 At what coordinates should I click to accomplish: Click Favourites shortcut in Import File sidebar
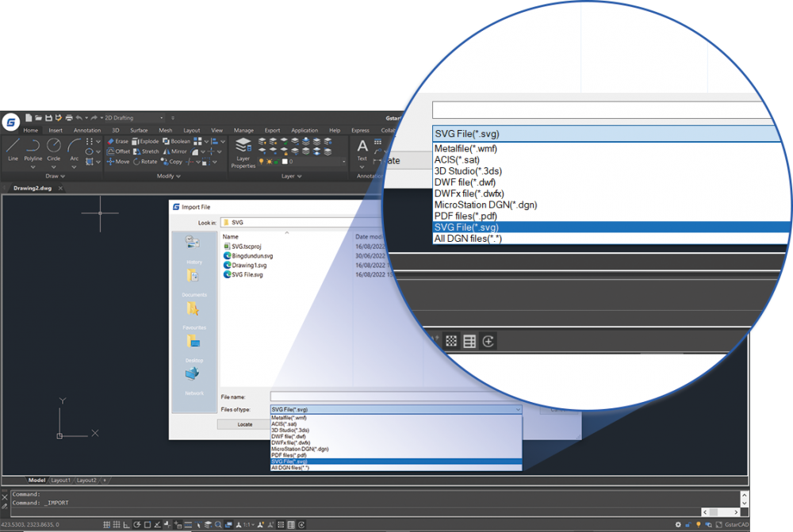[193, 316]
